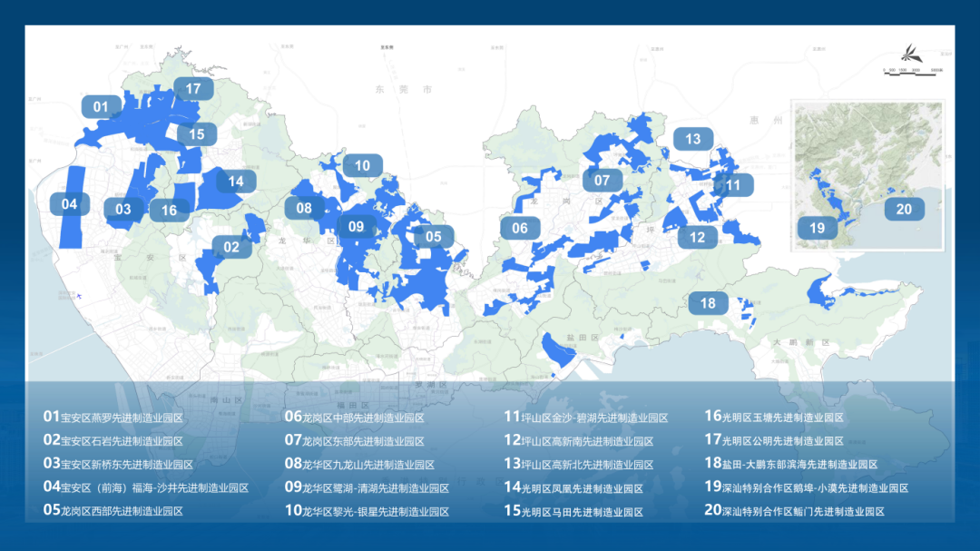Click the map scale bar
980x551 pixels.
pos(913,70)
